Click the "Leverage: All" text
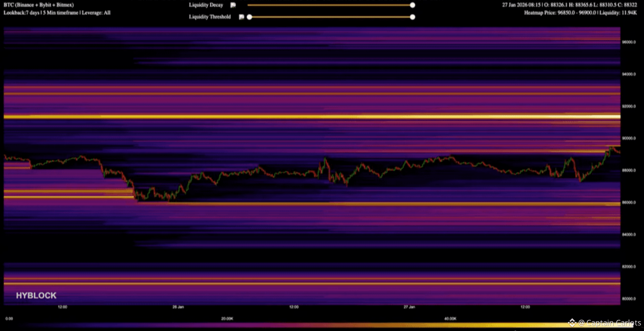 tap(96, 13)
